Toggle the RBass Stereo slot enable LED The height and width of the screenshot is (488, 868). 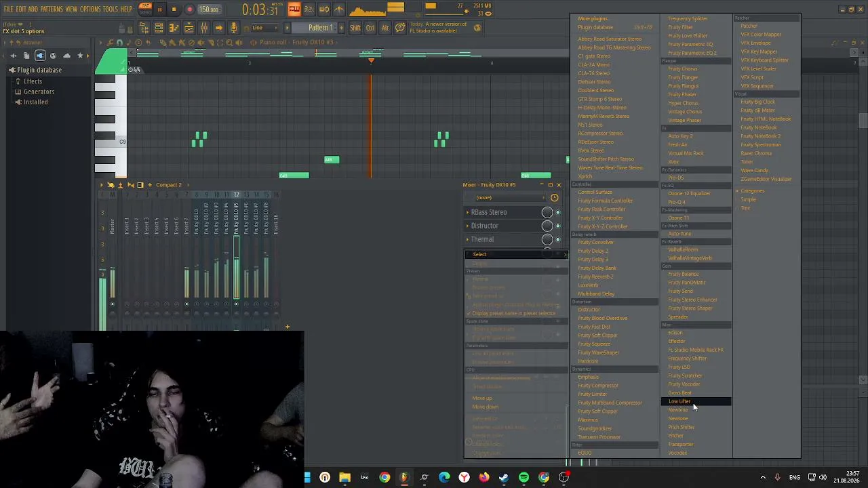[x=557, y=212]
